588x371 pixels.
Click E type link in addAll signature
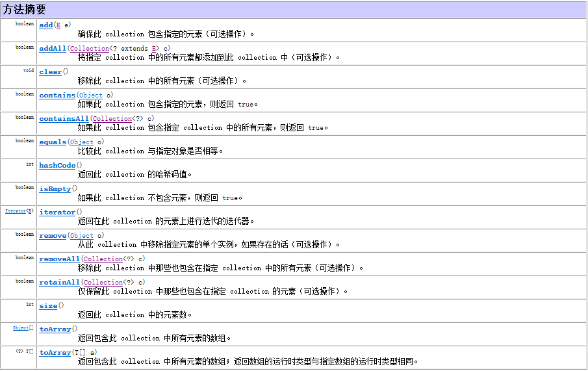click(154, 48)
